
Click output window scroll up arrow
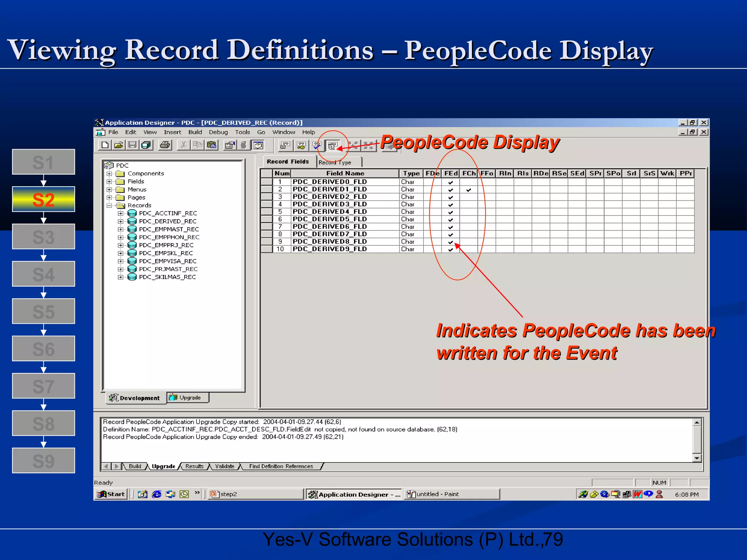pyautogui.click(x=697, y=422)
